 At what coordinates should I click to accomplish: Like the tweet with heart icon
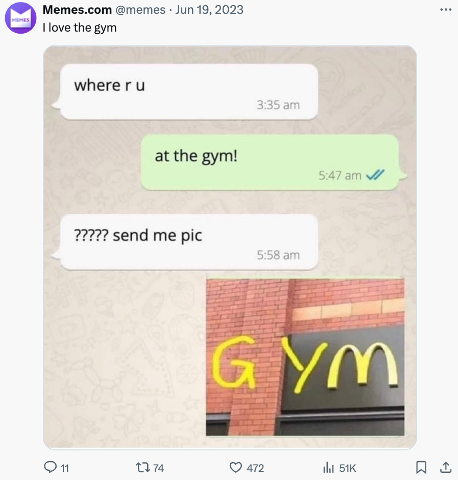tap(236, 468)
